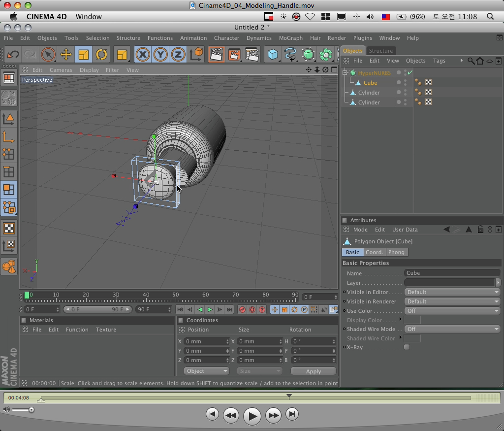Open the Visible in Editor dropdown
The height and width of the screenshot is (431, 504).
[x=452, y=292]
